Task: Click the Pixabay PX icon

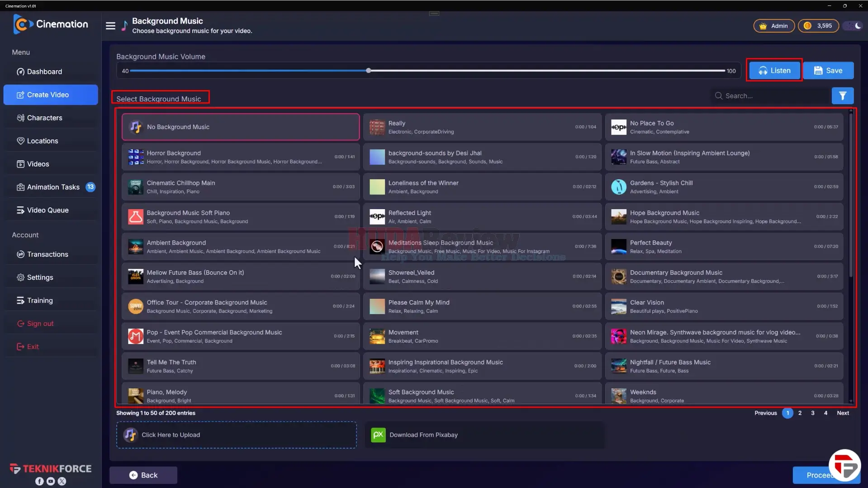Action: [378, 435]
